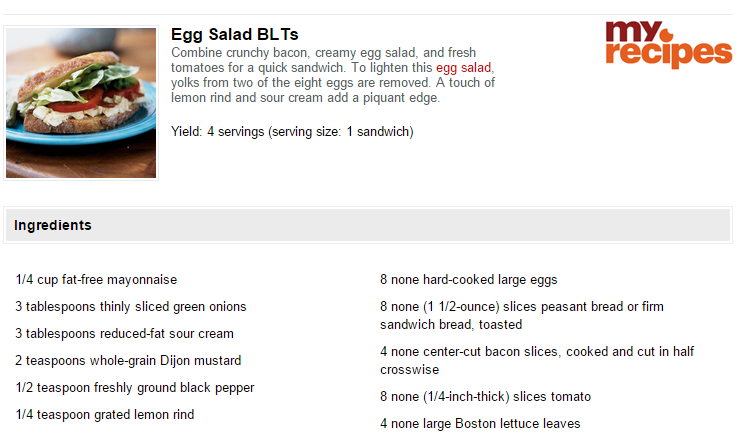Image resolution: width=741 pixels, height=445 pixels.
Task: Click the yield servings text line
Action: [292, 131]
